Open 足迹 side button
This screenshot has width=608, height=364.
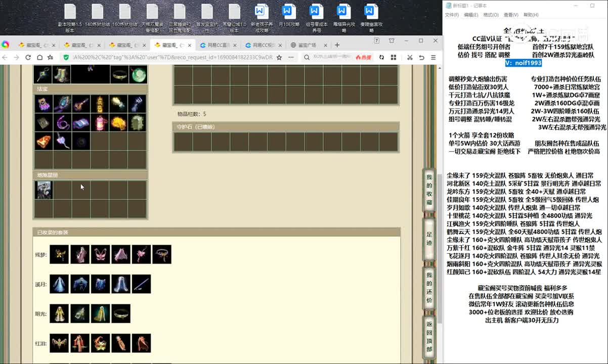[429, 238]
